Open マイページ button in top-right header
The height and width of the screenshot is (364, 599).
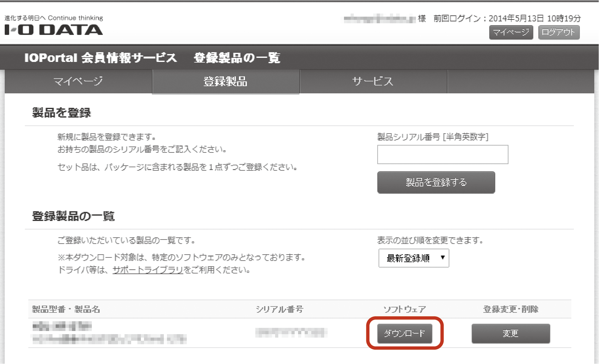[x=511, y=32]
